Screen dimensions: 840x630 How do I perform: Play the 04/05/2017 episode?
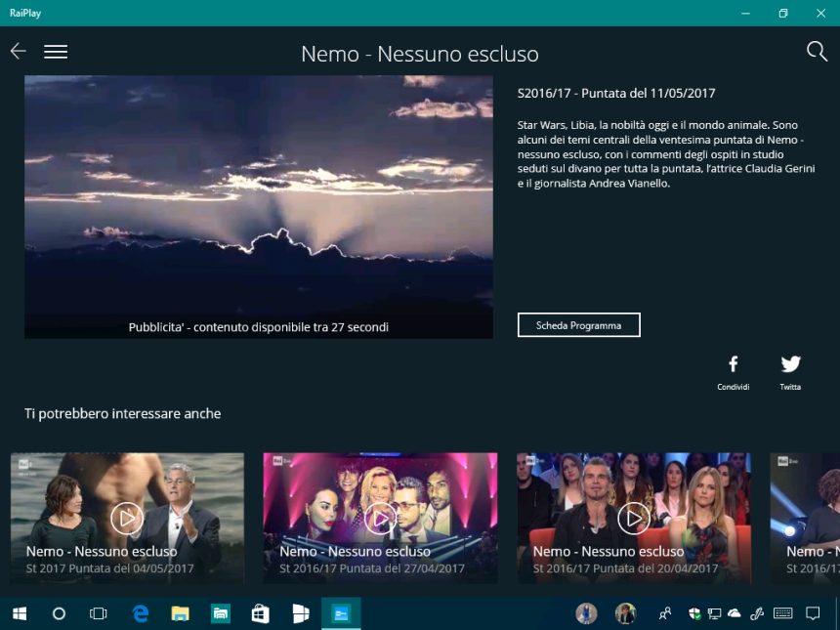(127, 518)
